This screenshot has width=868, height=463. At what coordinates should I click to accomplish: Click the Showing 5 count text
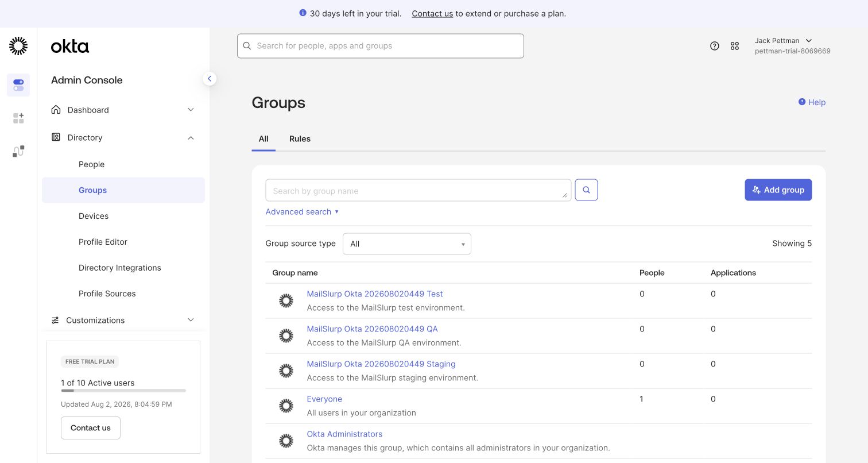click(792, 244)
